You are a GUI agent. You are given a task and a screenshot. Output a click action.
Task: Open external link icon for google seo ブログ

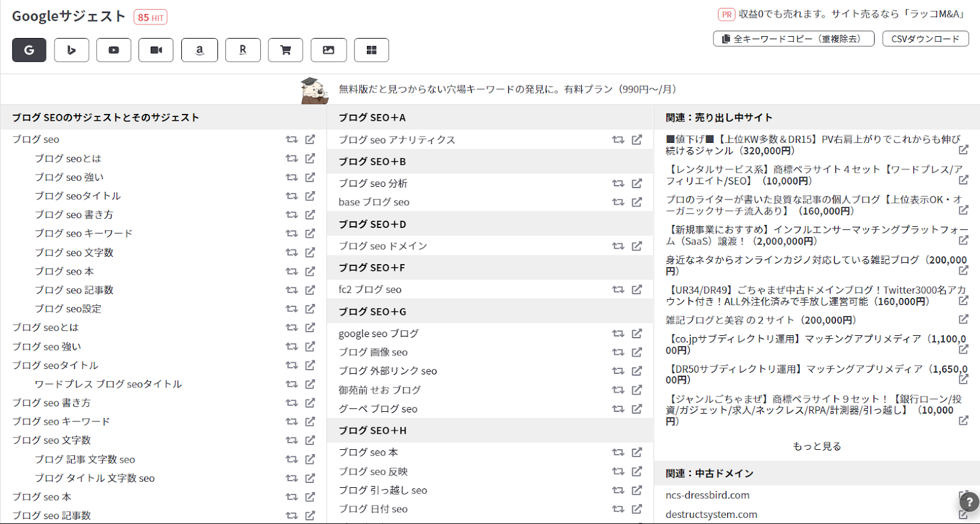pyautogui.click(x=637, y=333)
